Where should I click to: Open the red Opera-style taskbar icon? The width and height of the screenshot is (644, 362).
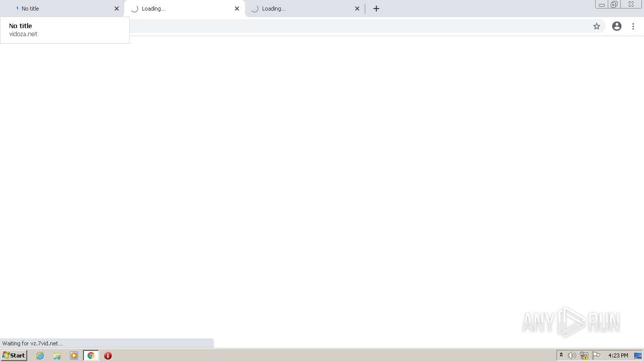(108, 355)
